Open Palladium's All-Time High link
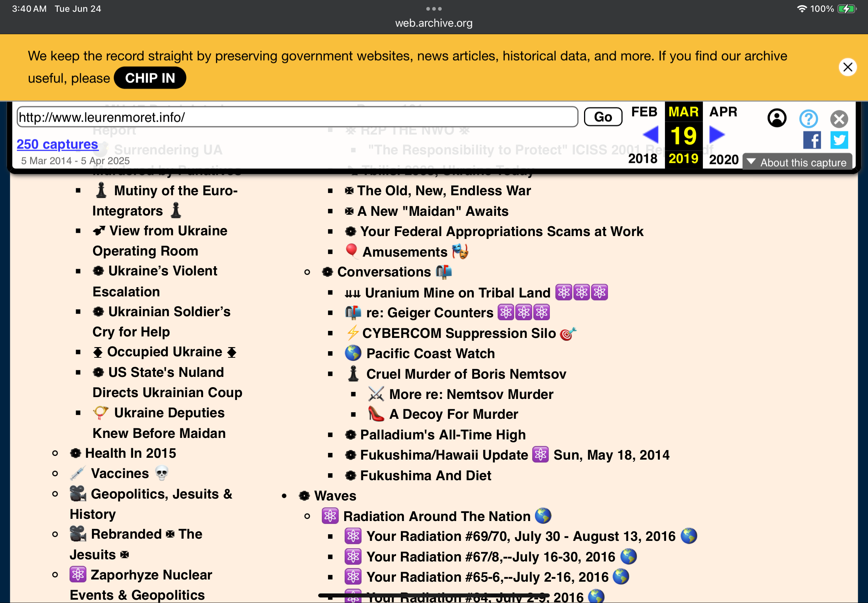Image resolution: width=868 pixels, height=603 pixels. pyautogui.click(x=435, y=435)
